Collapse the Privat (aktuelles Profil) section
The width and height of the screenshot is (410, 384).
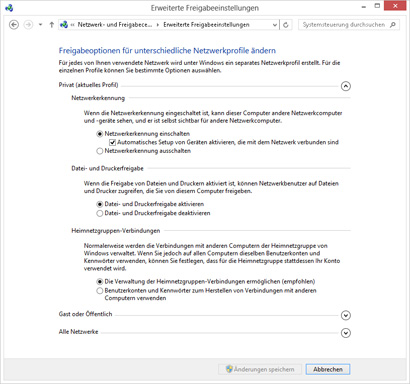(346, 86)
